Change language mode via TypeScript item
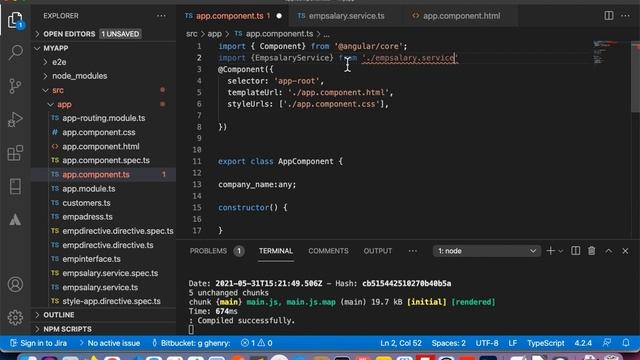This screenshot has width=640, height=360. coord(545,343)
